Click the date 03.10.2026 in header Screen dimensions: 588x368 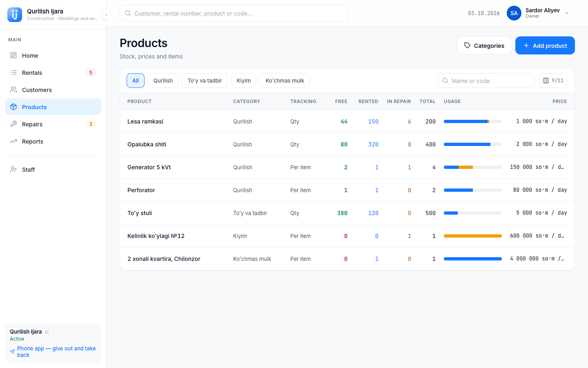484,13
